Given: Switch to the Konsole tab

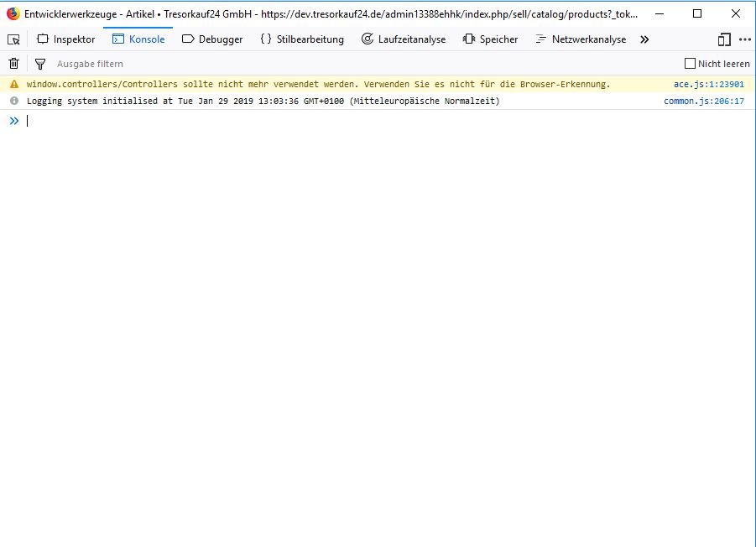Looking at the screenshot, I should click(x=138, y=39).
